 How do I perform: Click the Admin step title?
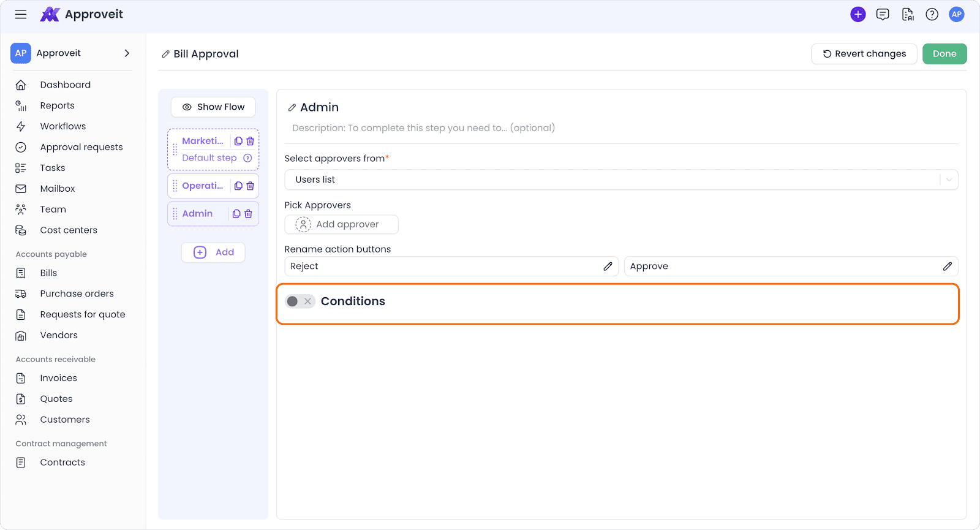[x=319, y=107]
